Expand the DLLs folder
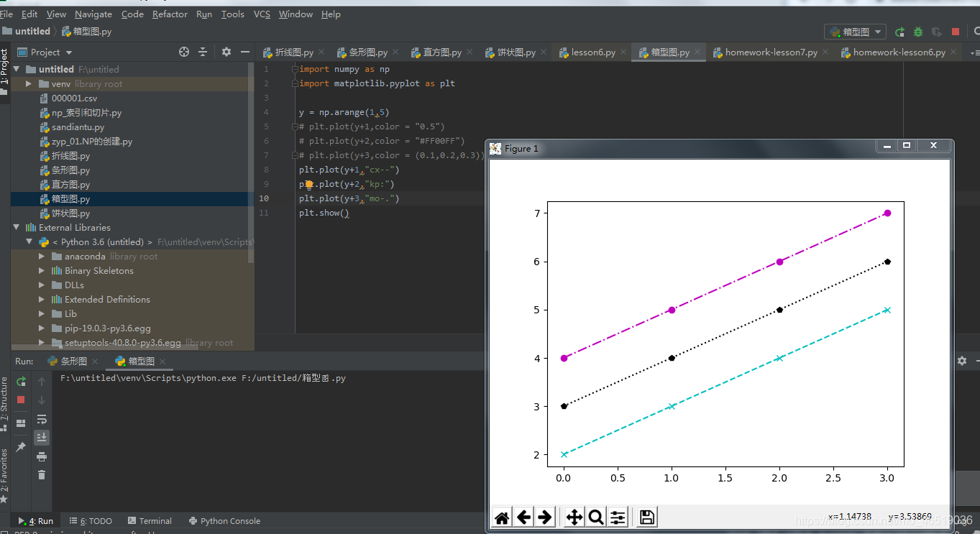980x534 pixels. [x=42, y=285]
